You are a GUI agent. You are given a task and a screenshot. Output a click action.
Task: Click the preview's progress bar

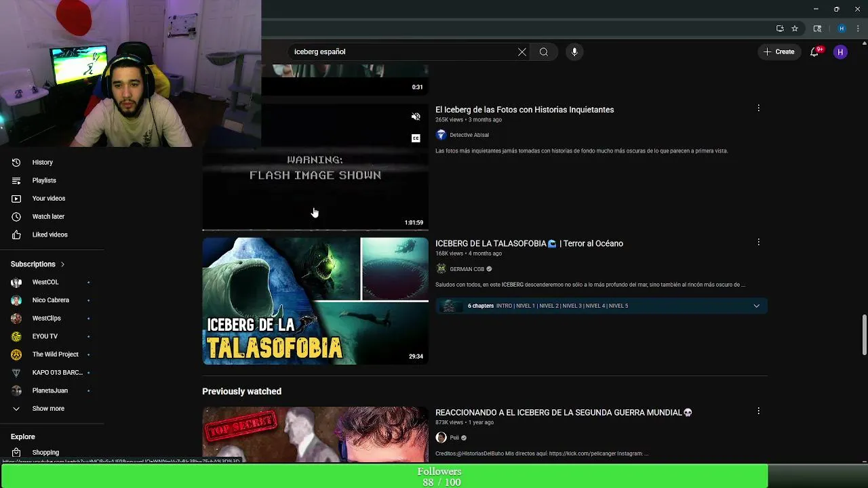[x=315, y=230]
